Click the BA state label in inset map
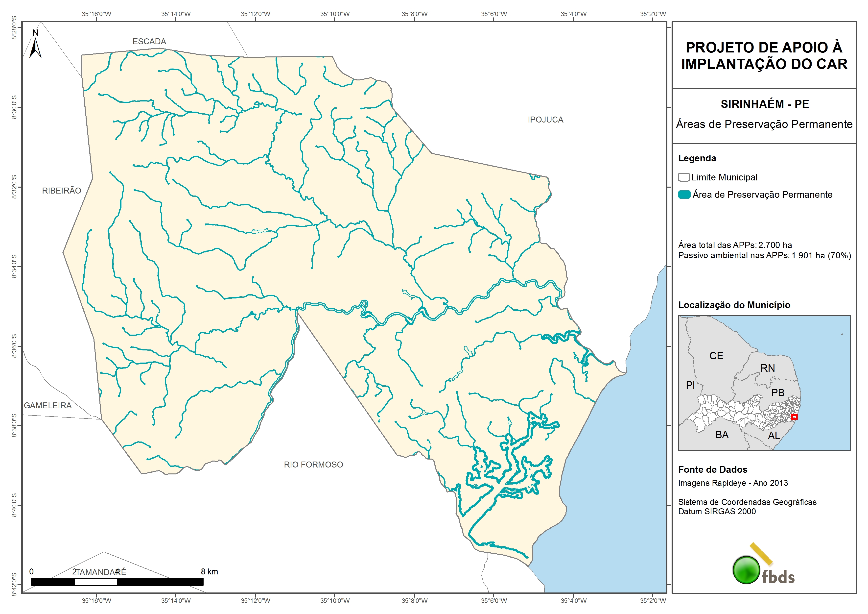 (722, 435)
